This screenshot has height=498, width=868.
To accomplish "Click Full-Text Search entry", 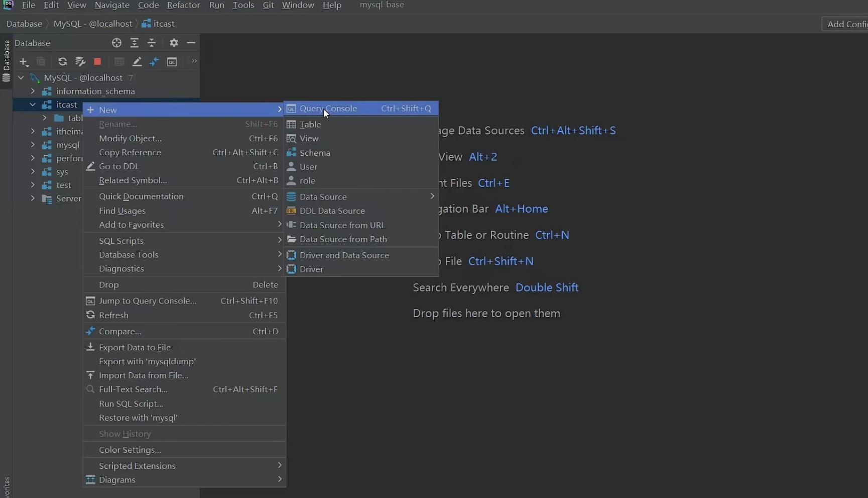I will [184, 389].
